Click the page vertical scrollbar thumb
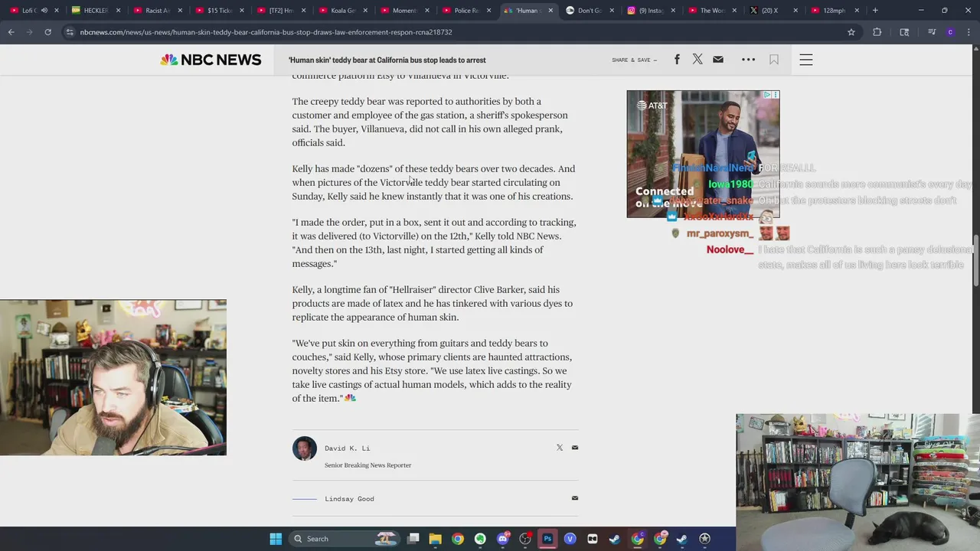980x551 pixels. point(975,262)
